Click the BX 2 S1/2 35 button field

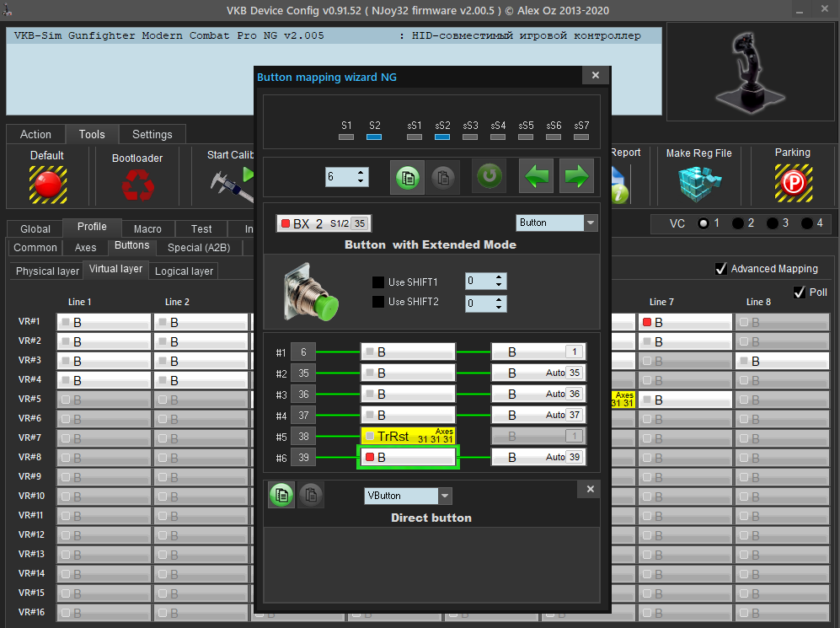(x=324, y=223)
